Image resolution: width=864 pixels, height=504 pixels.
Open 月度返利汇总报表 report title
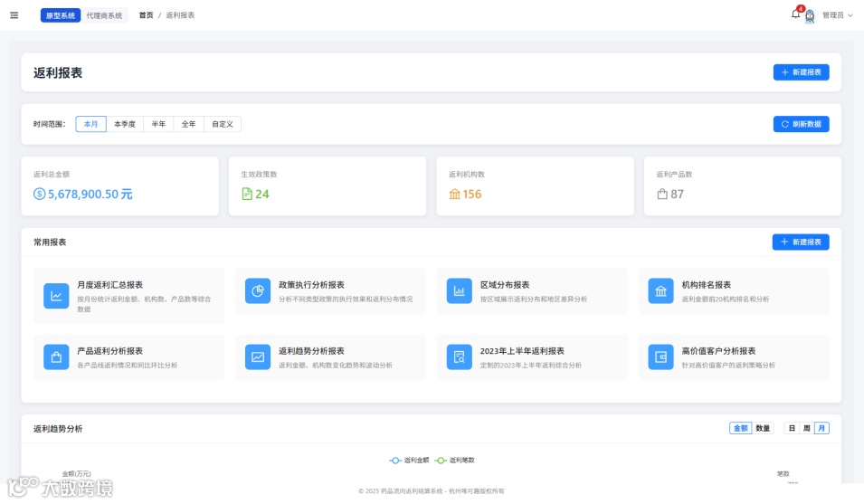[109, 285]
